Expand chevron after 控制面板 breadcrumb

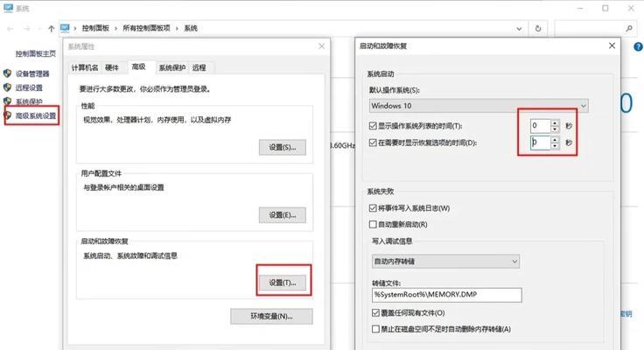tap(115, 28)
